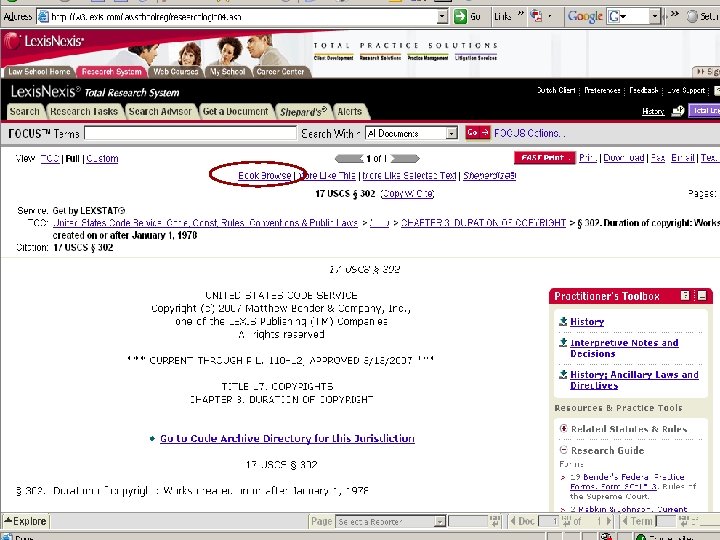Open the Google toolbar search dropdown

point(654,17)
